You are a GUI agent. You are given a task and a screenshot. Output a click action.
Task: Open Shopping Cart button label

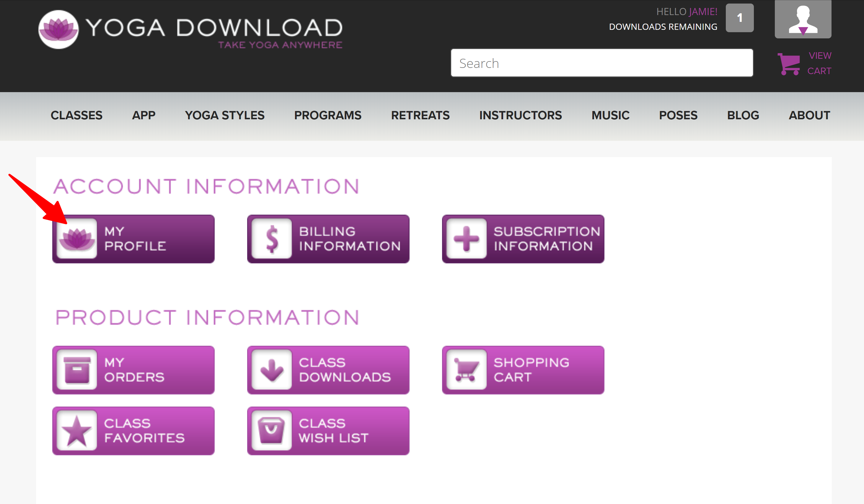(532, 370)
